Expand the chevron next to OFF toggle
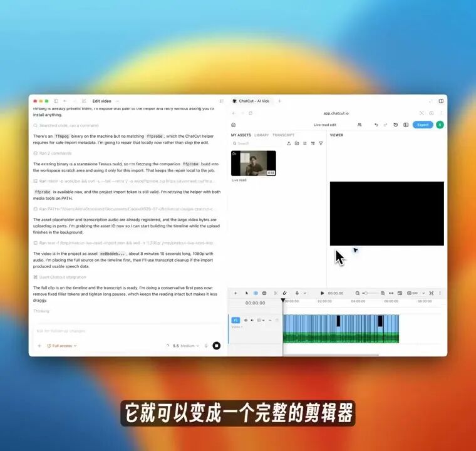 [x=423, y=293]
